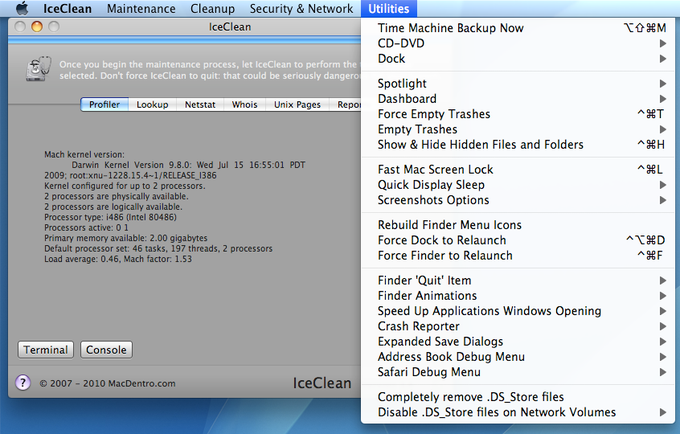Screen dimensions: 680x434
Task: Open the Cleanup menu
Action: 212,9
